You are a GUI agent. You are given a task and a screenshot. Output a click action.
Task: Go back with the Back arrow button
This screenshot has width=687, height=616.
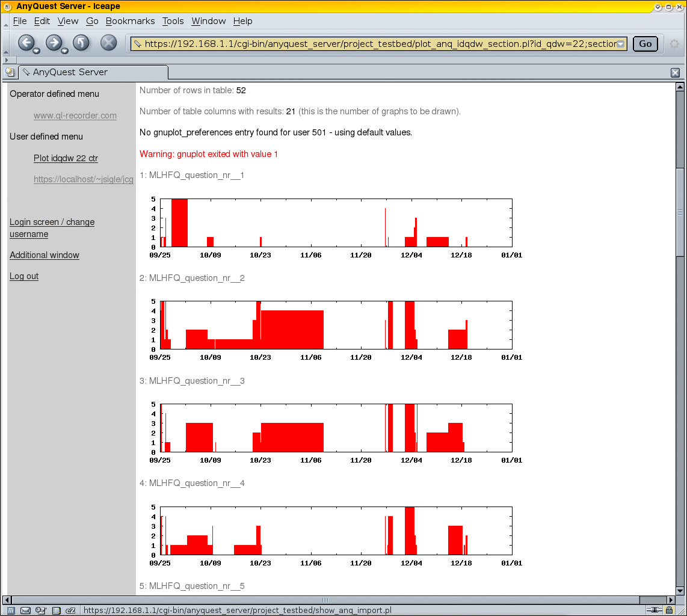click(x=26, y=43)
